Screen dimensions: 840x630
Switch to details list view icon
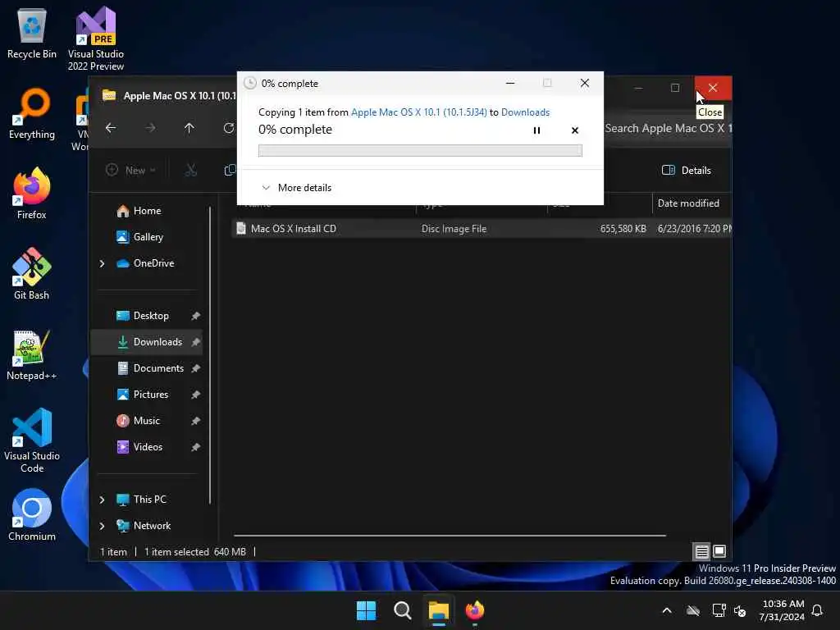click(x=702, y=551)
